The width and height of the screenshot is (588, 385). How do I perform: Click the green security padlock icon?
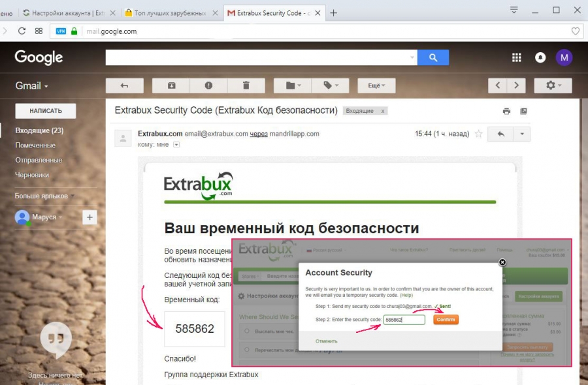[74, 31]
